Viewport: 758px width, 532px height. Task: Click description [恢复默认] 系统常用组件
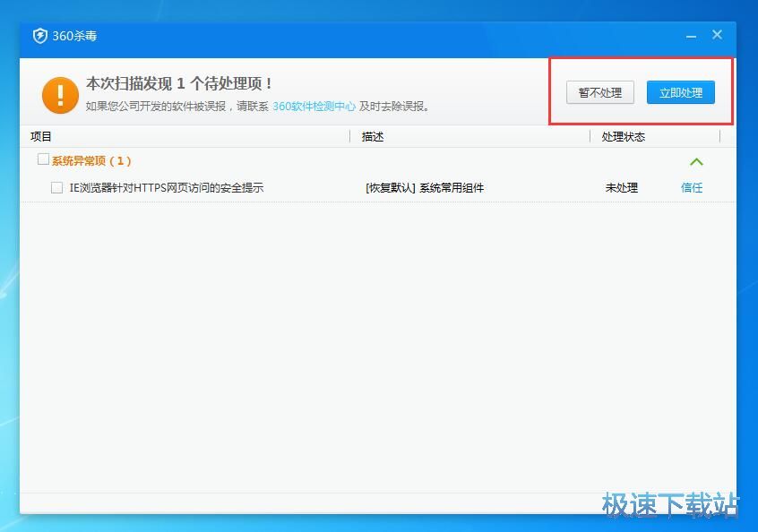pyautogui.click(x=425, y=188)
